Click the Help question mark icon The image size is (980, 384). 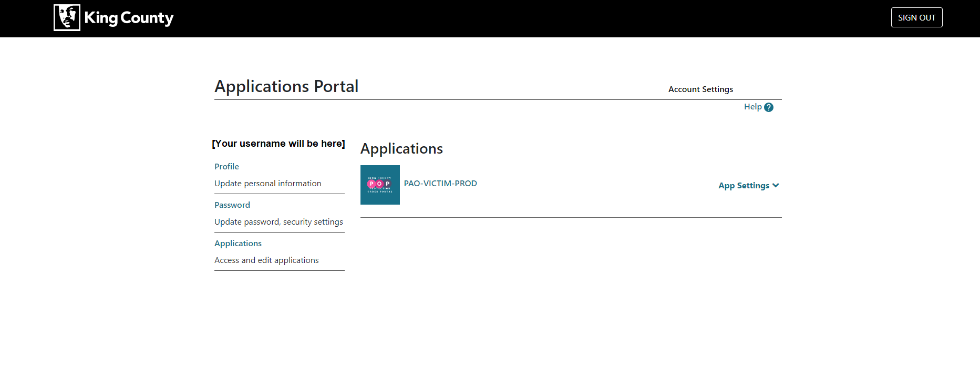[769, 107]
